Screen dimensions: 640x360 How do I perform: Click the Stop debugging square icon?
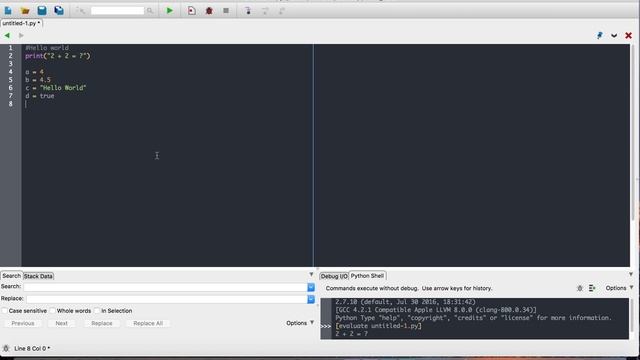coord(226,11)
